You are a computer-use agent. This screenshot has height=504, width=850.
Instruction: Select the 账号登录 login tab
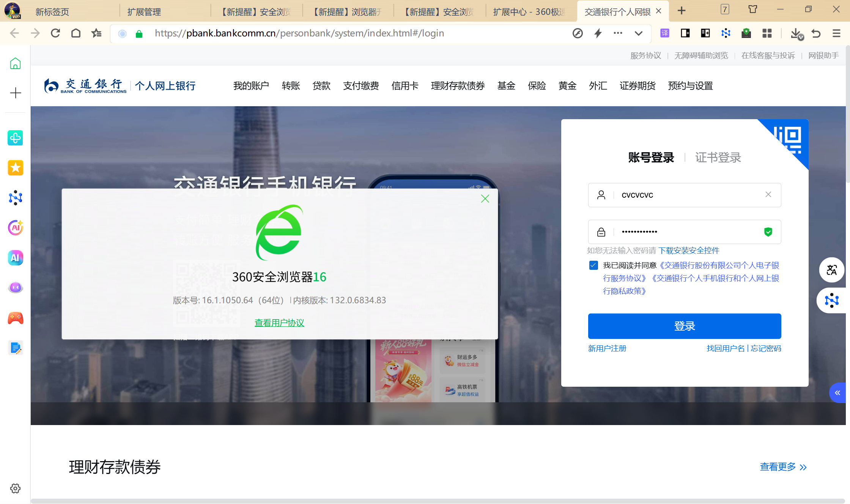(651, 157)
